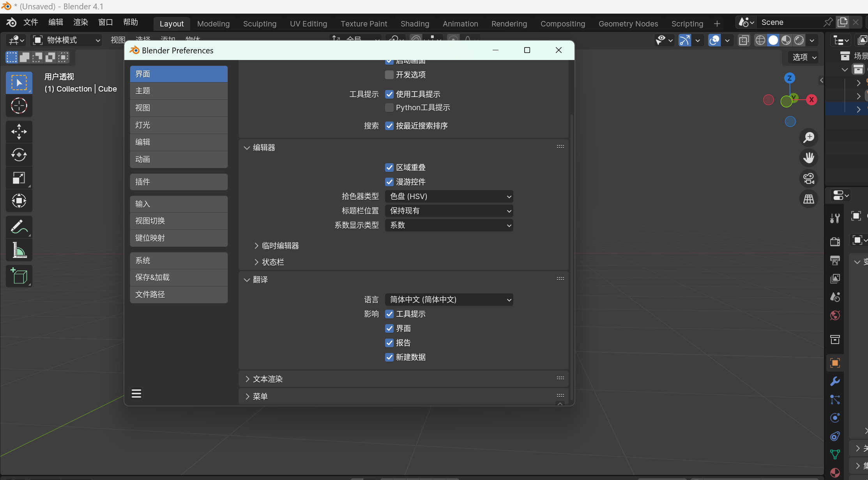Open the 语言 language dropdown
Viewport: 868px width, 480px height.
tap(449, 300)
